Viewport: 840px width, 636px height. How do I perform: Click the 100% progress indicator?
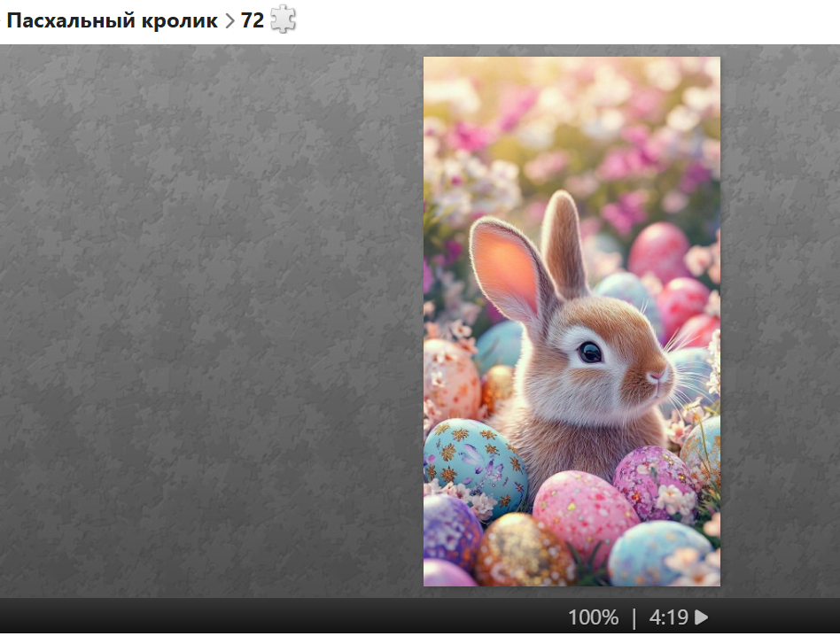pyautogui.click(x=593, y=617)
